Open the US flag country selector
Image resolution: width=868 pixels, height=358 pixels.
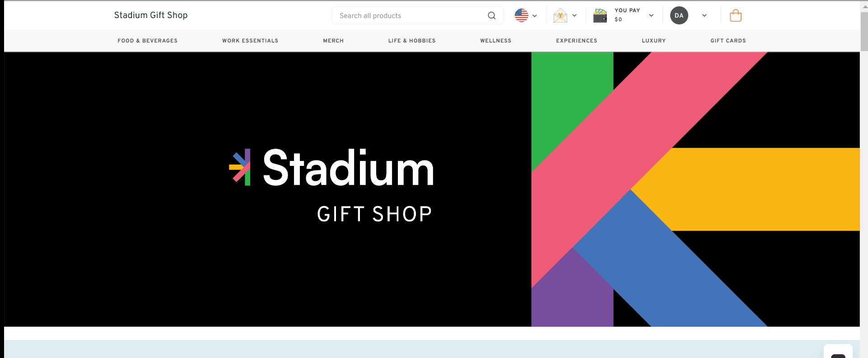(x=522, y=15)
